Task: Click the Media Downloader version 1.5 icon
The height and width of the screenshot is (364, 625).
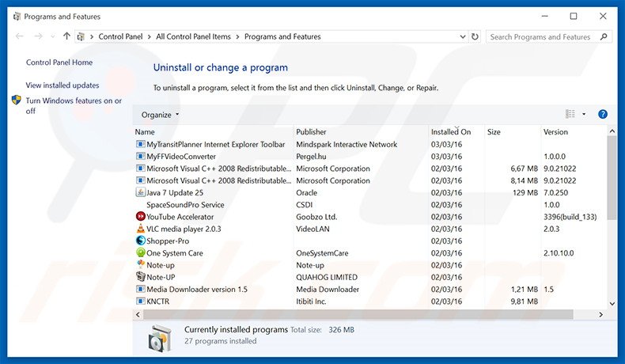Action: click(140, 289)
